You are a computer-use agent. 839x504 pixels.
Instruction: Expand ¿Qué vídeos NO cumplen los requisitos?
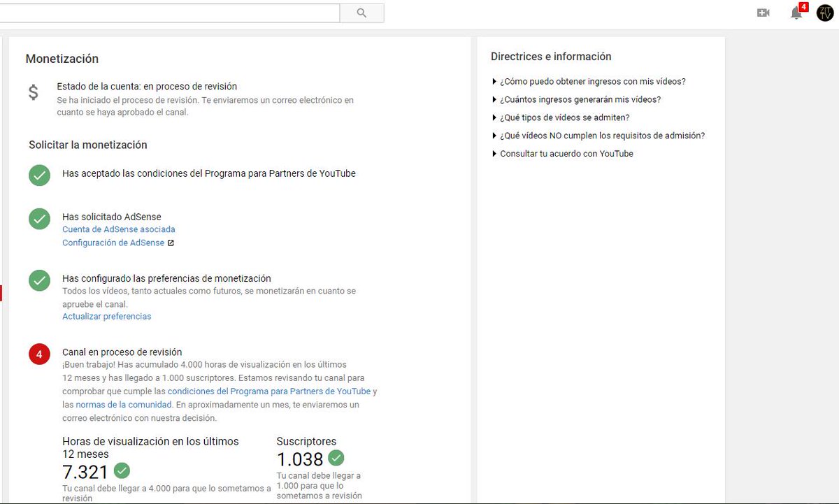coord(598,136)
